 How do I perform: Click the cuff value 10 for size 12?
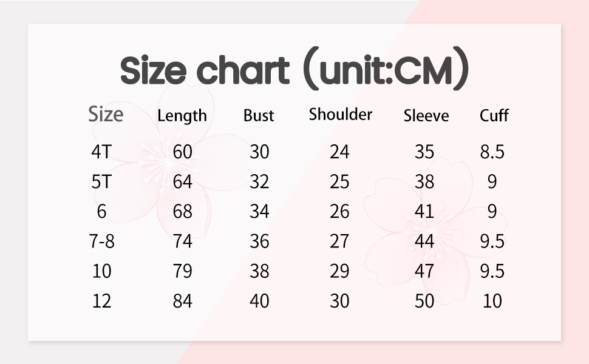[x=492, y=301]
